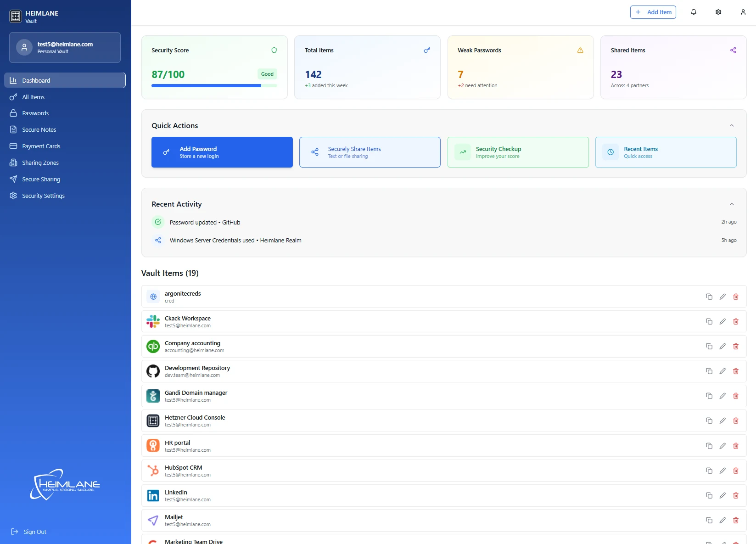Open notifications bell icon
The width and height of the screenshot is (756, 544).
[x=694, y=12]
